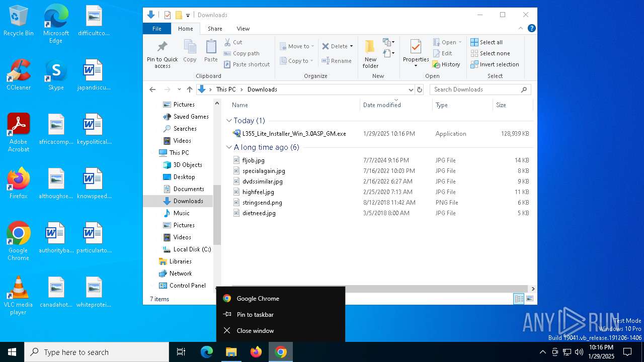Switch to large icons view button
This screenshot has height=362, width=644.
pyautogui.click(x=529, y=299)
